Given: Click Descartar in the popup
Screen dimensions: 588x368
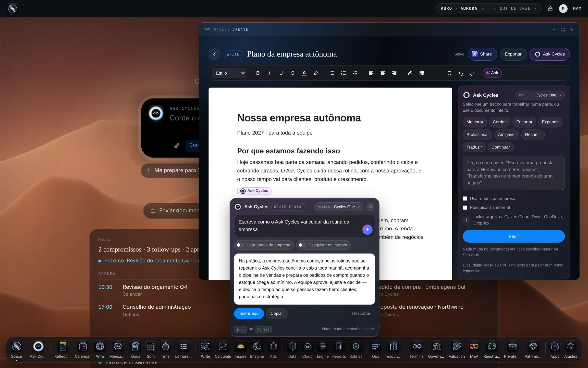Looking at the screenshot, I should click(361, 314).
